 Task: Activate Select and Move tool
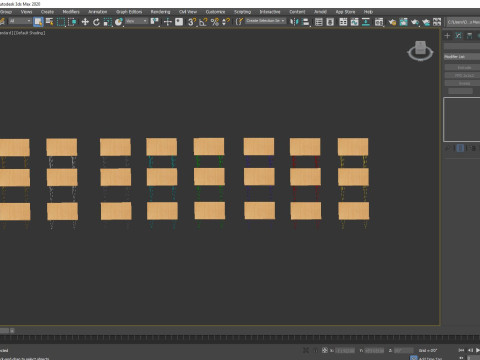coord(85,22)
